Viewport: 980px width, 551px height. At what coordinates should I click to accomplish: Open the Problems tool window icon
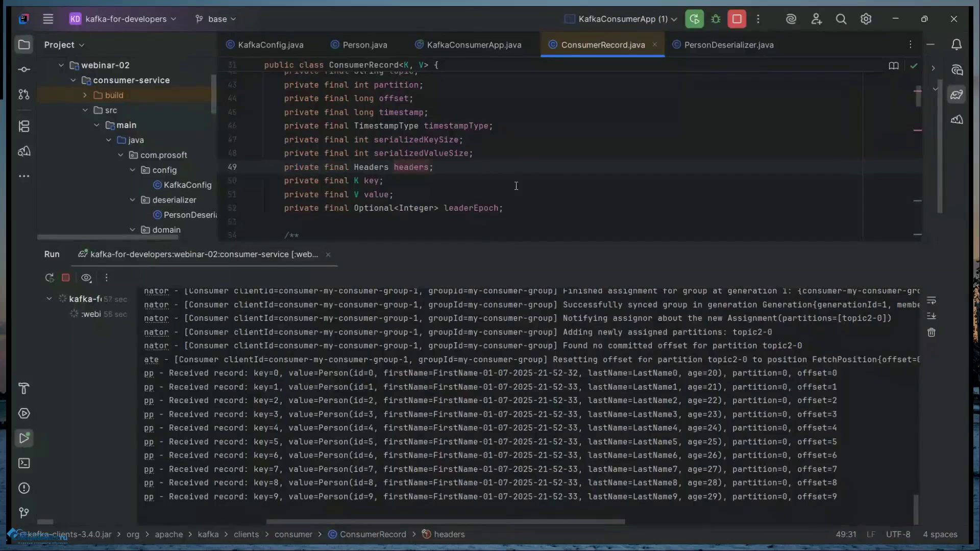(x=24, y=488)
